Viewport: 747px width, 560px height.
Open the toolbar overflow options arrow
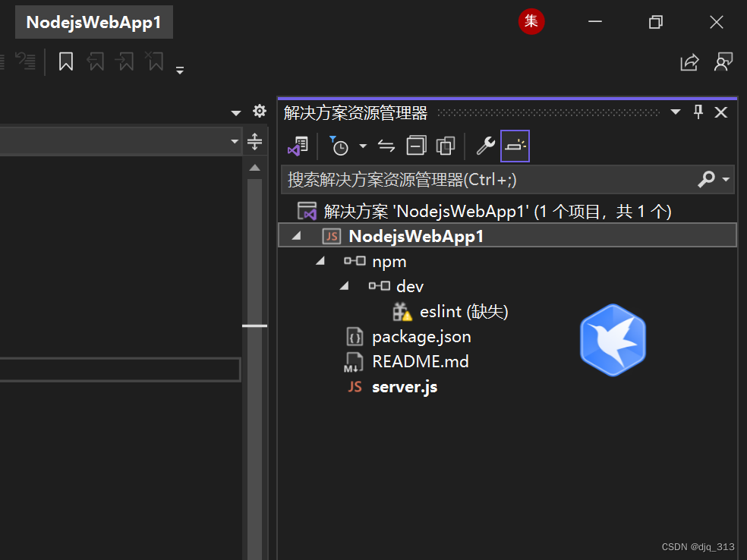[x=180, y=71]
